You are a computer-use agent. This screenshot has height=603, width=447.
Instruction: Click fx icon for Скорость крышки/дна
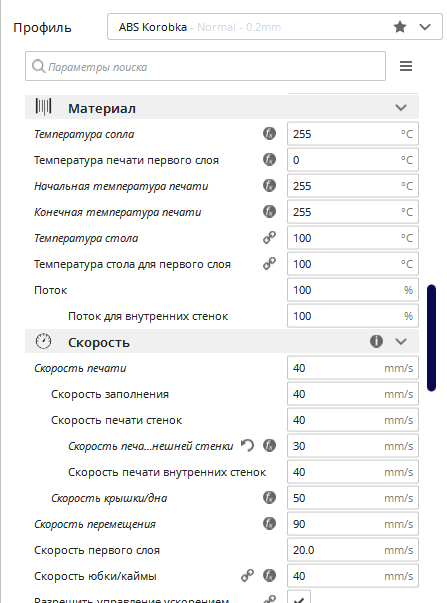tap(269, 497)
